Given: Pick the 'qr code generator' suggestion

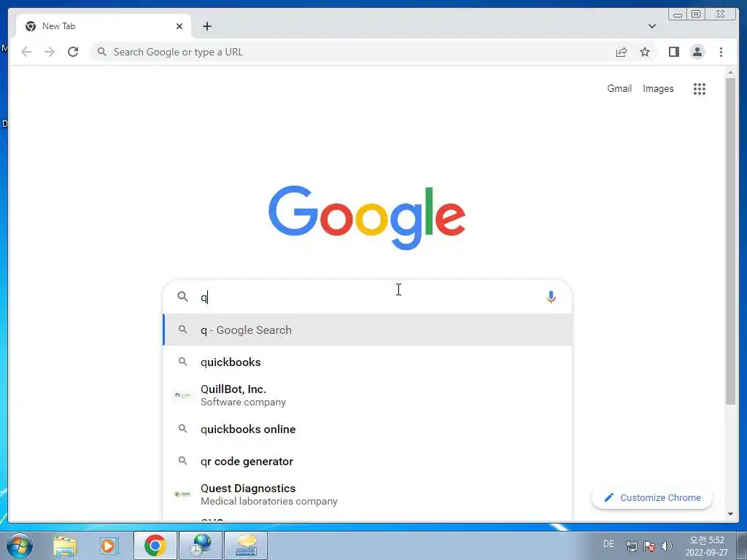Looking at the screenshot, I should pos(368,461).
